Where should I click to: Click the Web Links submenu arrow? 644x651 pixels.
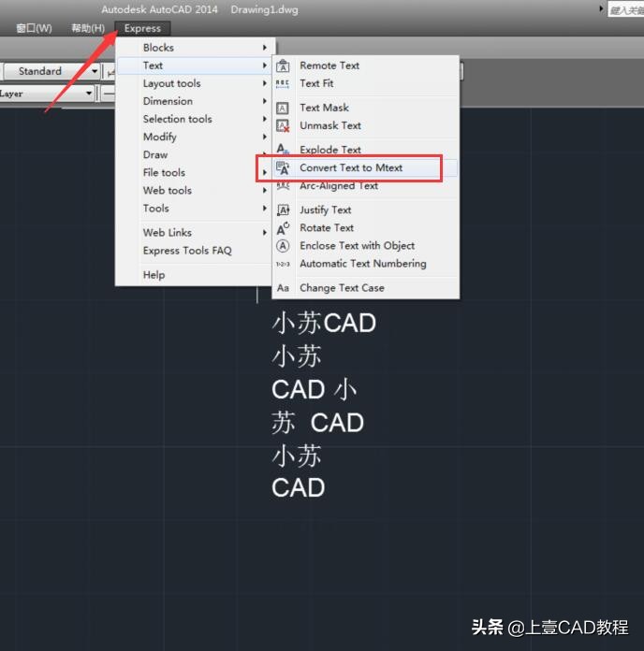[265, 233]
